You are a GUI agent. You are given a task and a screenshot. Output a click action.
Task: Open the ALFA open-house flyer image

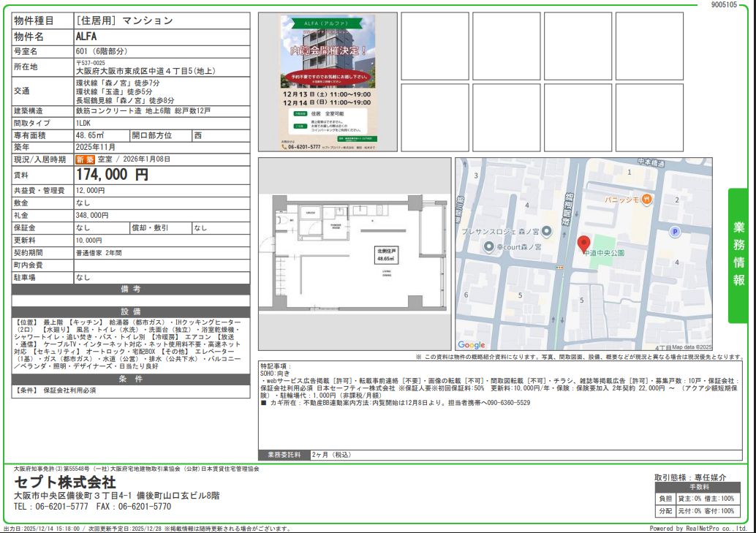pyautogui.click(x=328, y=83)
